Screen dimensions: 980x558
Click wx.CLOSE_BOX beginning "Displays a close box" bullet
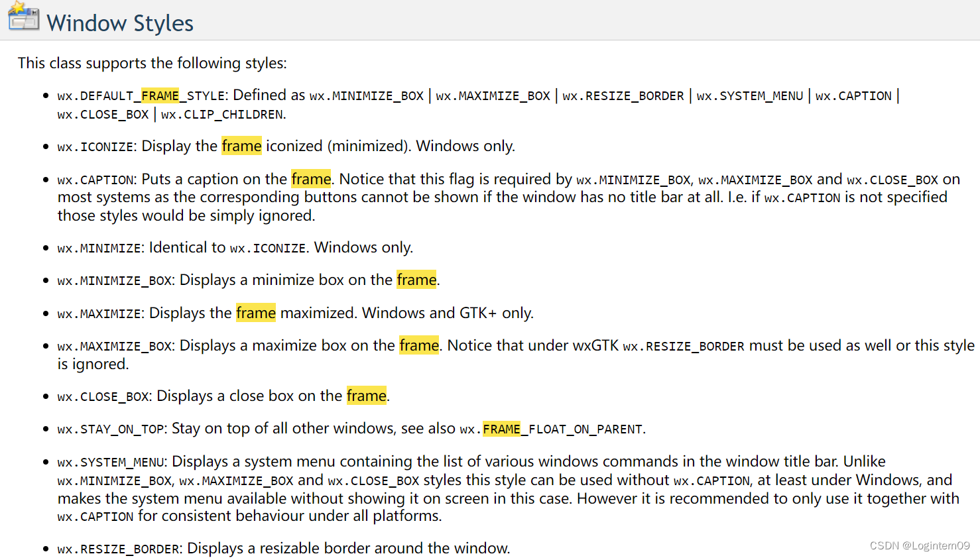[x=103, y=397]
